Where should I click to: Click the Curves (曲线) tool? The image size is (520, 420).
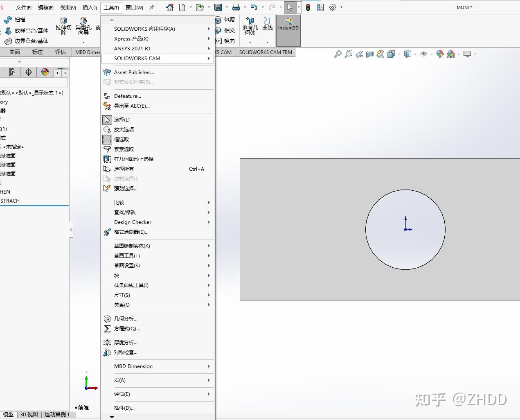point(268,24)
